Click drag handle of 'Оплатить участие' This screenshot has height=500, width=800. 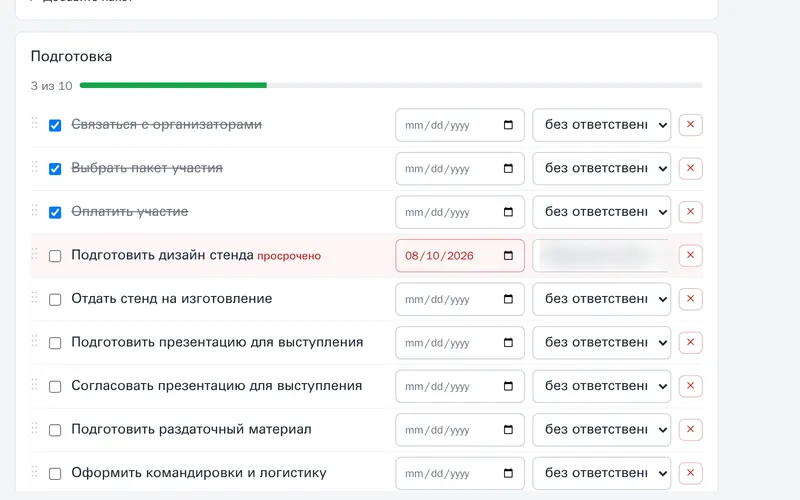coord(35,210)
